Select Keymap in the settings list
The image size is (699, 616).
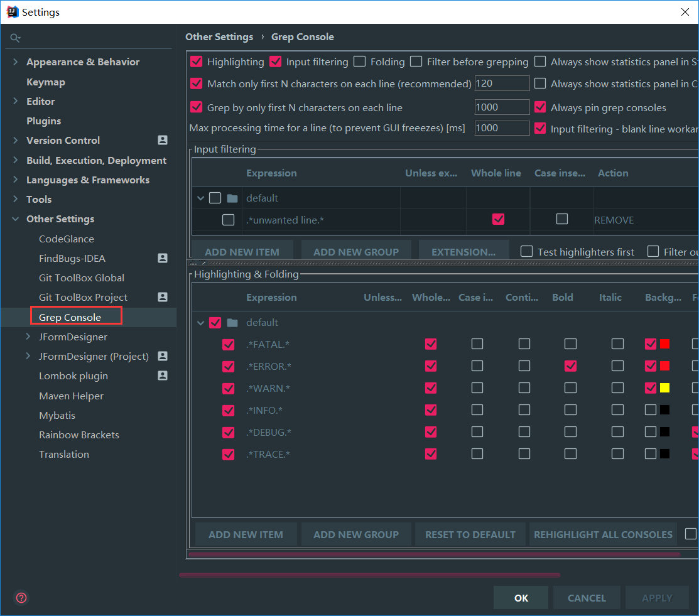[x=45, y=82]
